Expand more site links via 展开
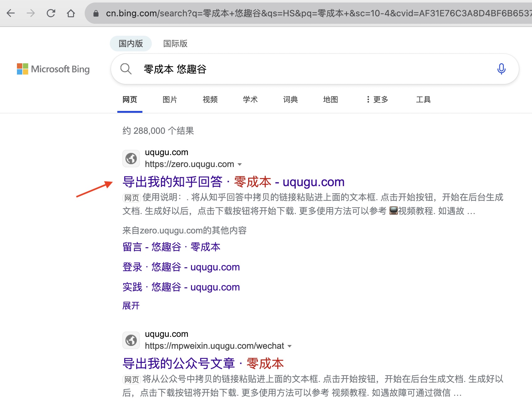 131,306
